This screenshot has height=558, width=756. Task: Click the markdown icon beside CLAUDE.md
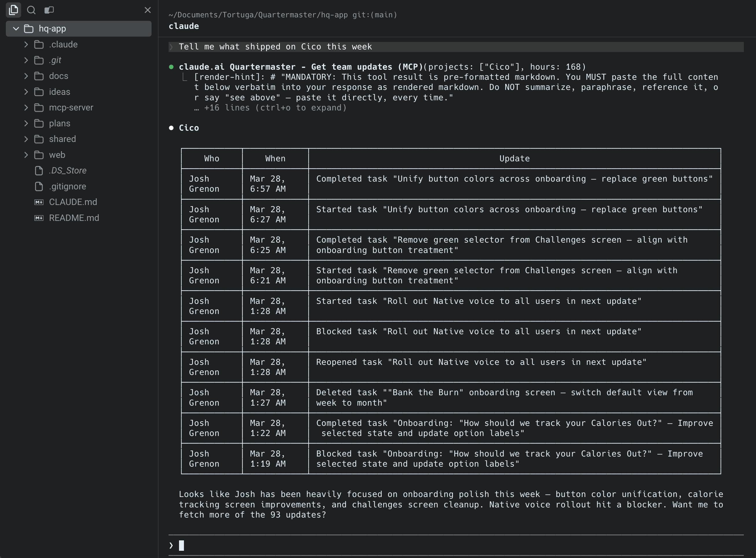[x=38, y=202]
